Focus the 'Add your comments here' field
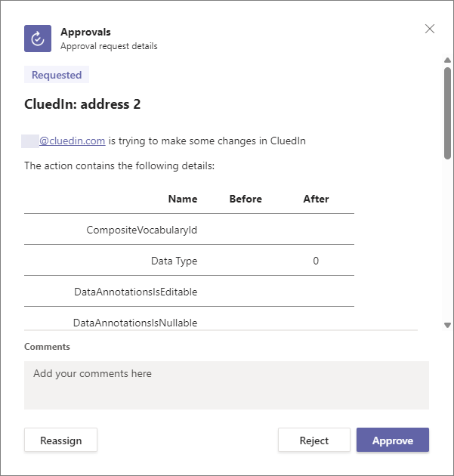The height and width of the screenshot is (476, 454). point(227,385)
